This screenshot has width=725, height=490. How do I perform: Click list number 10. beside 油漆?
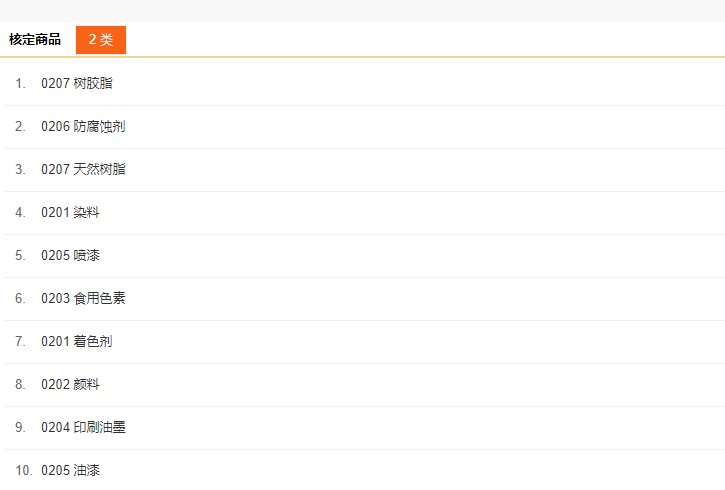(24, 470)
